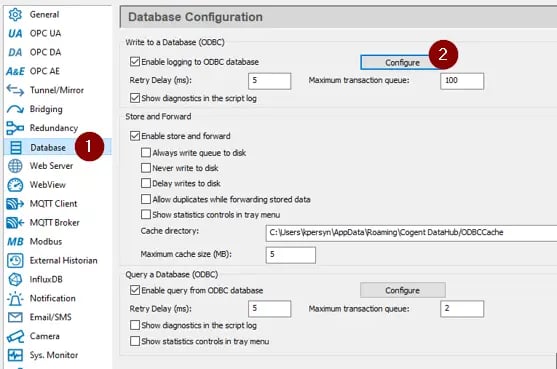Switch to the Tunnel/Mirror page label
This screenshot has width=557, height=369.
pyautogui.click(x=57, y=90)
